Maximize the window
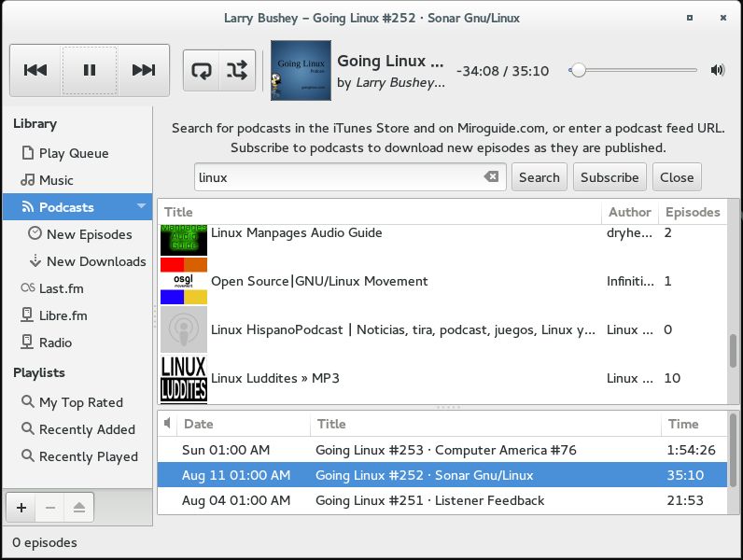 coord(690,18)
